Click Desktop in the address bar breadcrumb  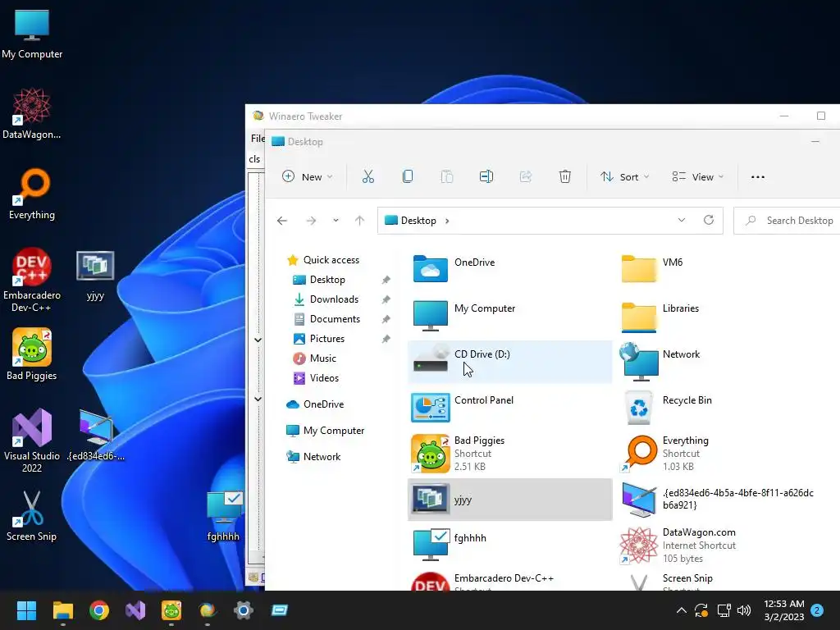(x=418, y=221)
